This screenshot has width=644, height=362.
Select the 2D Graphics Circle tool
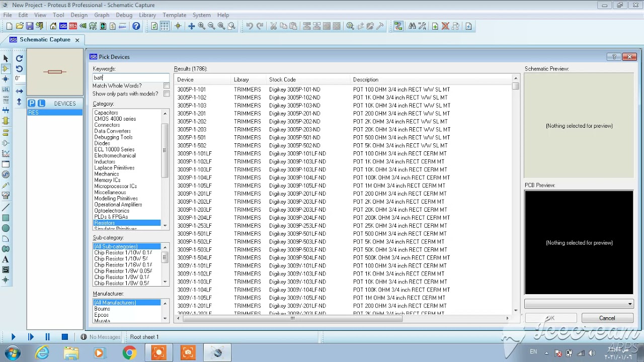click(6, 228)
